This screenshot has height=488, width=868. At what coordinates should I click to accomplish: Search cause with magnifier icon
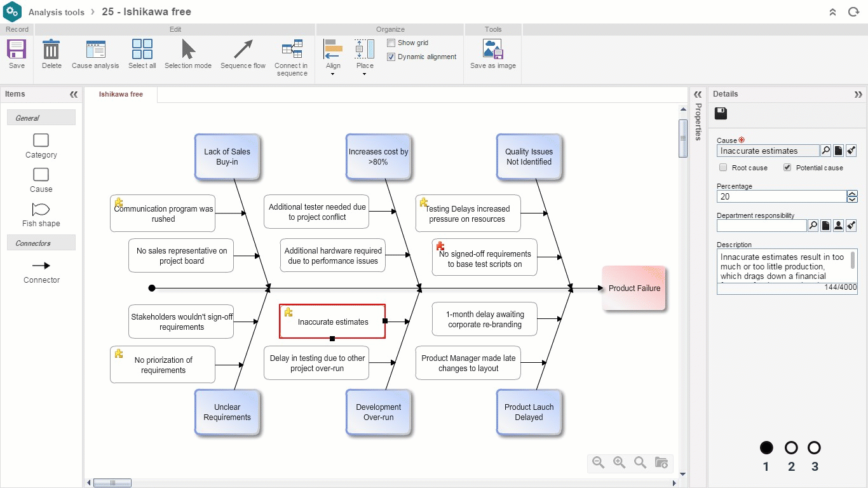[825, 151]
